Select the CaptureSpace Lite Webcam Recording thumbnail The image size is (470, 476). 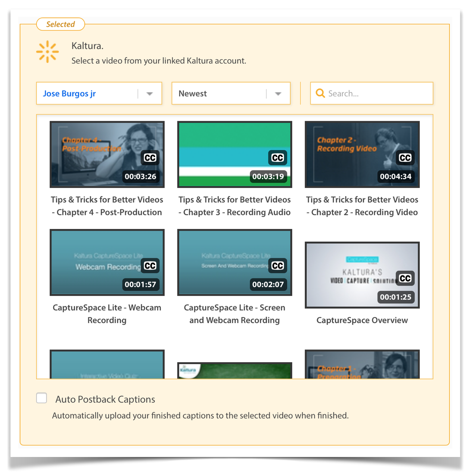coord(107,262)
